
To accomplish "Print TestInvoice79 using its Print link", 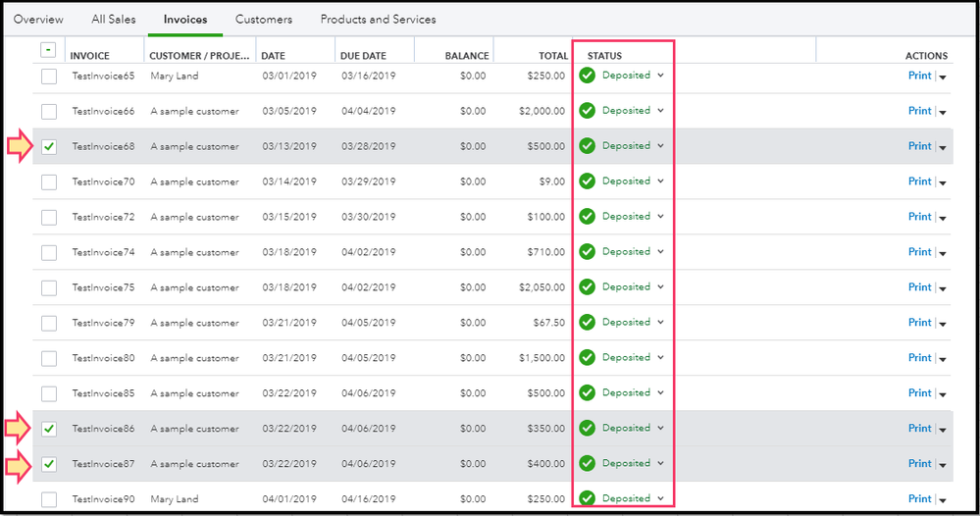I will (x=919, y=323).
